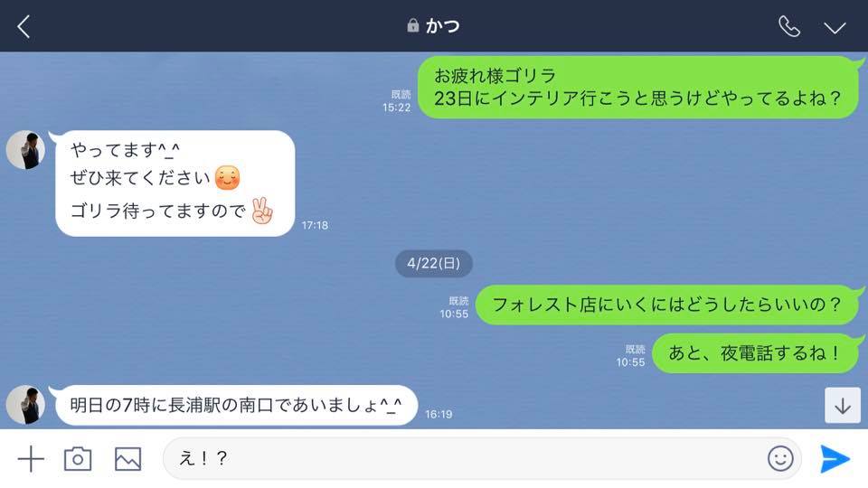This screenshot has width=868, height=488.
Task: Open the plus attachment menu
Action: 31,459
